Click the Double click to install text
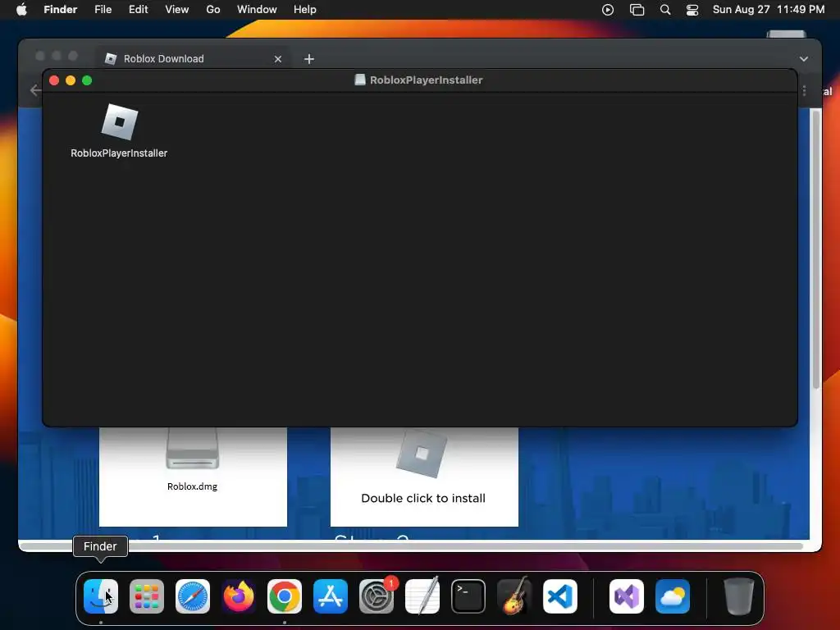840x630 pixels. tap(423, 498)
